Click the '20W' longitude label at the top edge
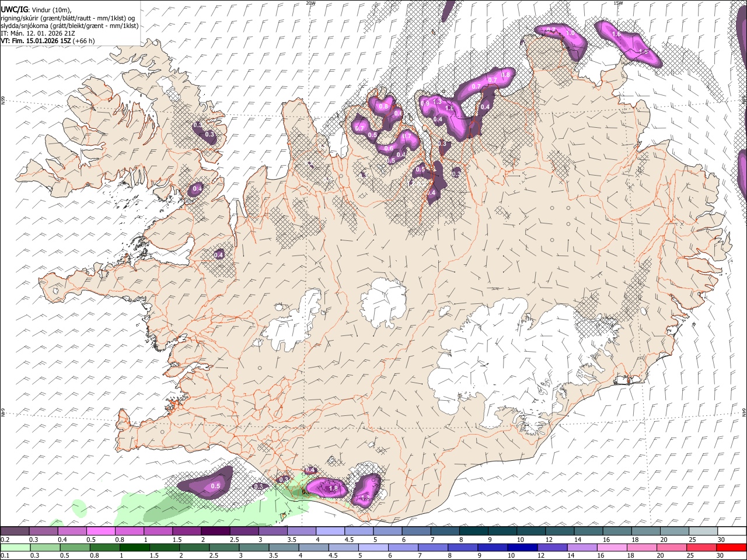This screenshot has width=747, height=560. 310,3
